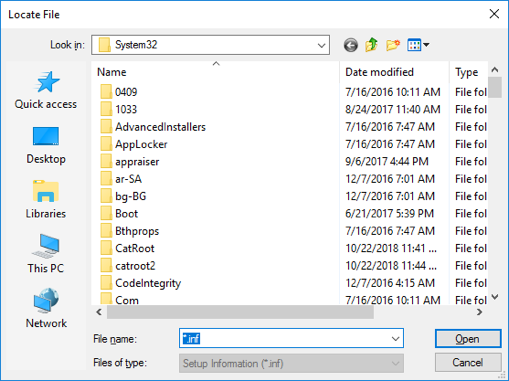Image resolution: width=509 pixels, height=381 pixels.
Task: Click the Cancel button
Action: [x=468, y=362]
